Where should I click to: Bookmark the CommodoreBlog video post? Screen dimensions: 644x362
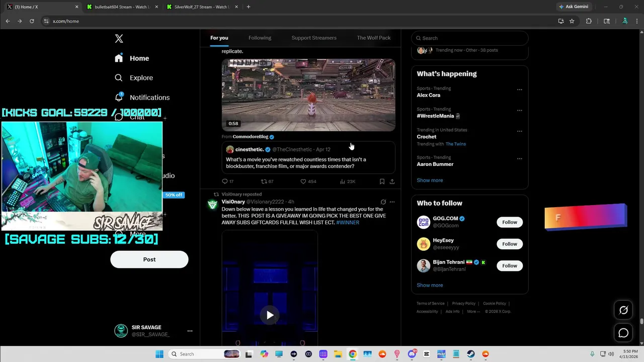[382, 182]
